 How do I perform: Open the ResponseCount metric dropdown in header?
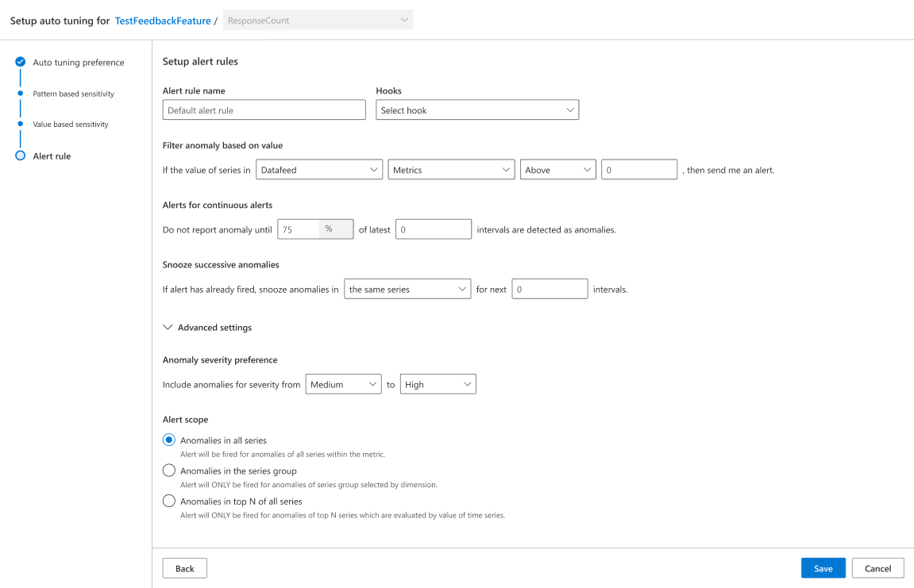318,21
